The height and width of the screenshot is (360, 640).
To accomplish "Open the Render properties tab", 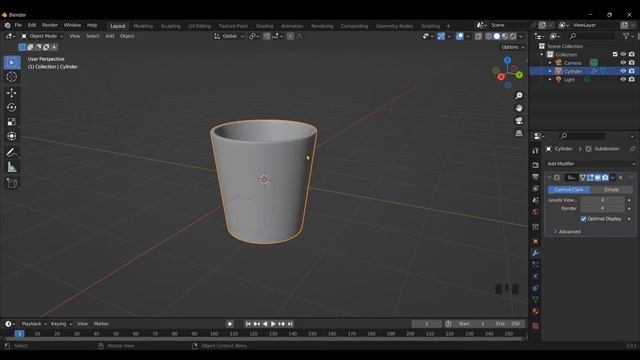I will point(536,165).
